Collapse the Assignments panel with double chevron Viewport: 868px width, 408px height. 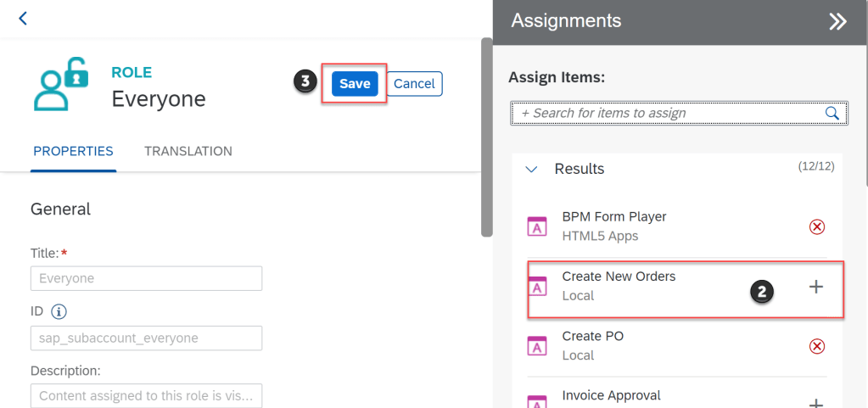tap(837, 22)
